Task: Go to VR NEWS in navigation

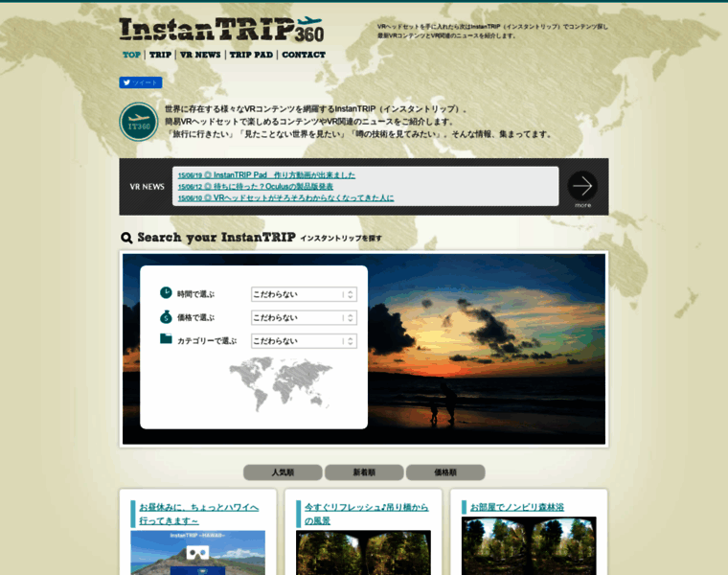Action: [200, 55]
